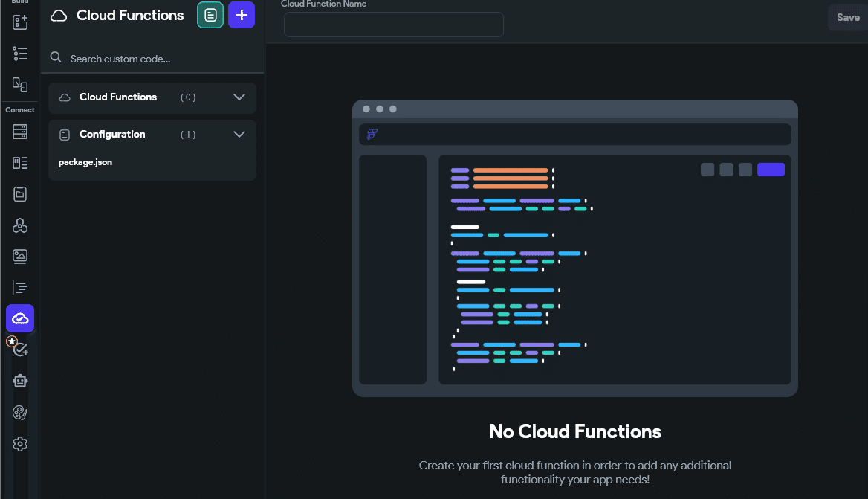Click the teal documentation icon next to Cloud Functions title
Image resolution: width=868 pixels, height=499 pixels.
[x=210, y=15]
